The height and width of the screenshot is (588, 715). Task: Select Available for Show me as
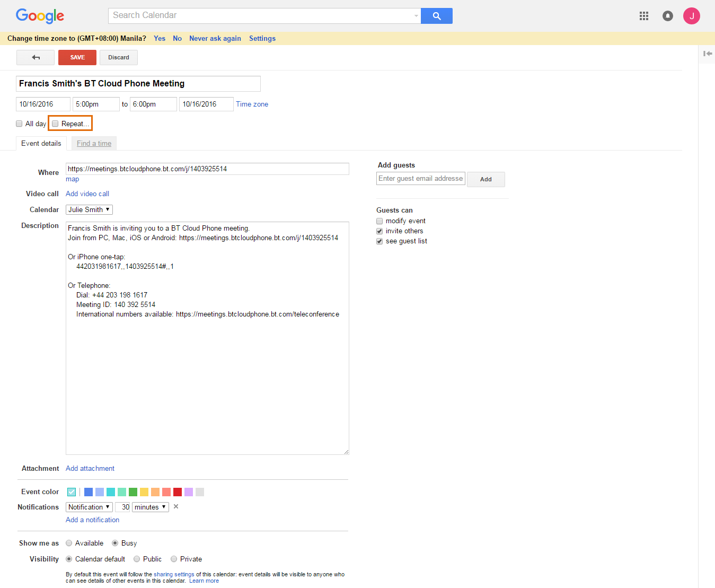tap(69, 543)
